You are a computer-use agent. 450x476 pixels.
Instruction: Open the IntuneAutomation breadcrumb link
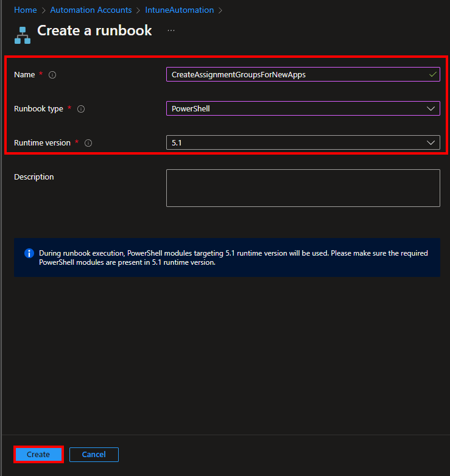click(179, 10)
